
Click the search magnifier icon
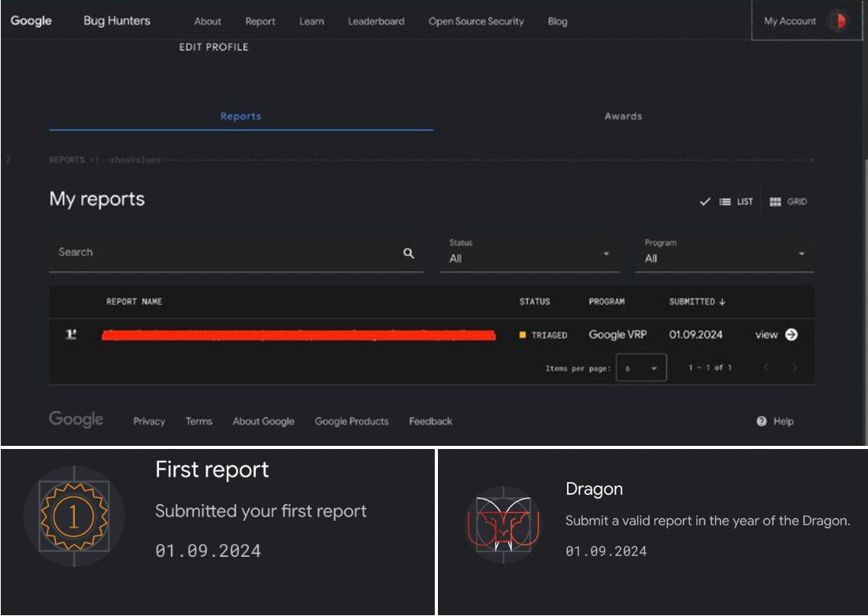(x=409, y=254)
